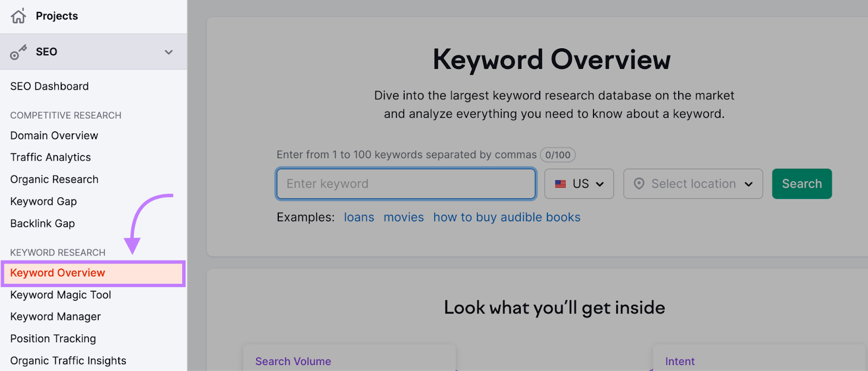This screenshot has width=868, height=371.
Task: Click the US flag icon
Action: coord(560,184)
